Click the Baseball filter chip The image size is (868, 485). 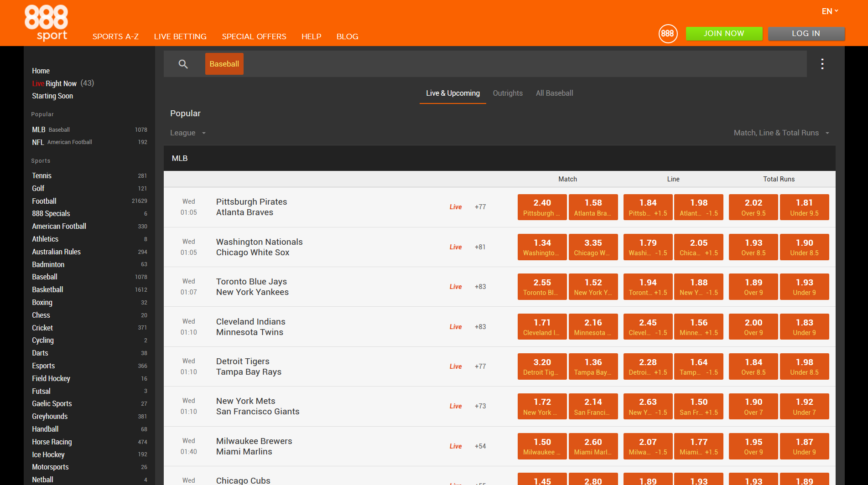click(224, 64)
